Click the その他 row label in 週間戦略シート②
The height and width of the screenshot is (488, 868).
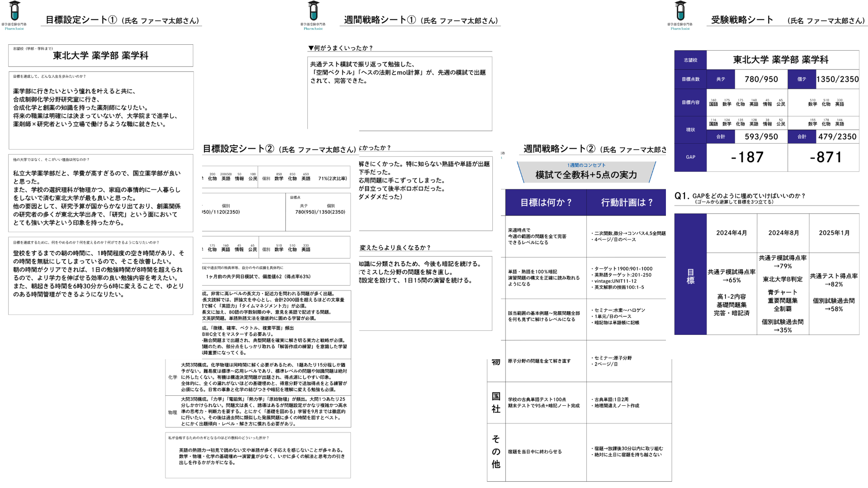496,452
